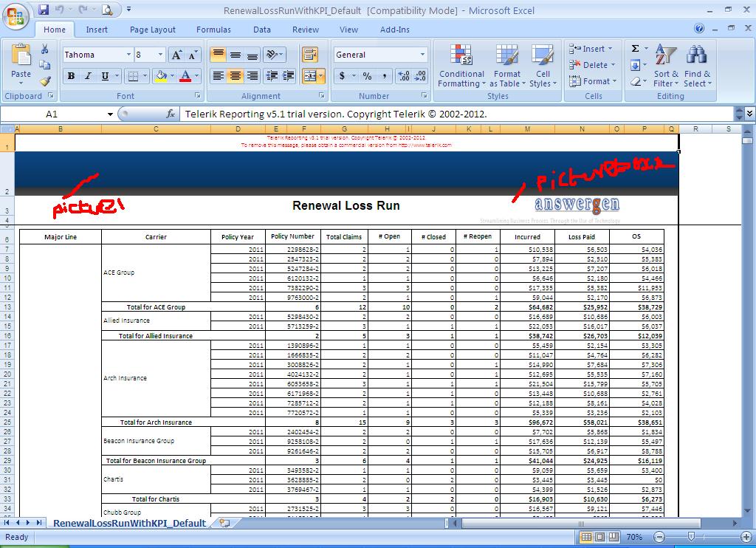Pick Fill Color yellow swatch
The width and height of the screenshot is (756, 548).
(x=161, y=76)
